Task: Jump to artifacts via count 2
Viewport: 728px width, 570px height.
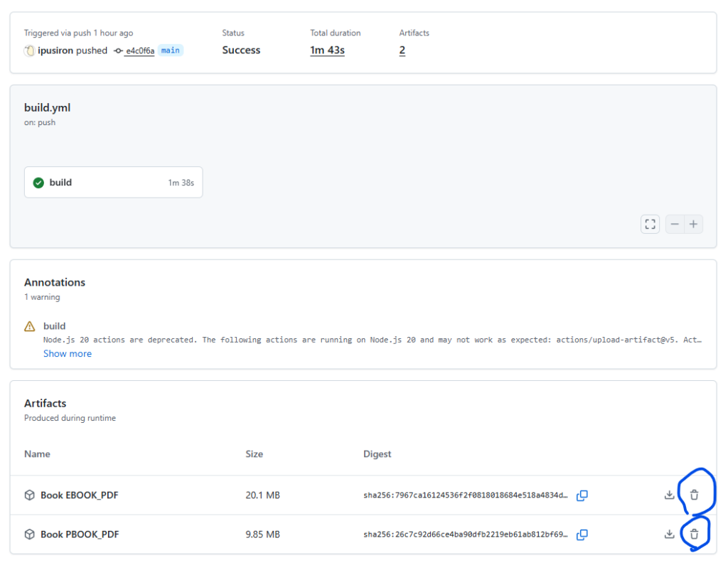Action: click(x=402, y=50)
